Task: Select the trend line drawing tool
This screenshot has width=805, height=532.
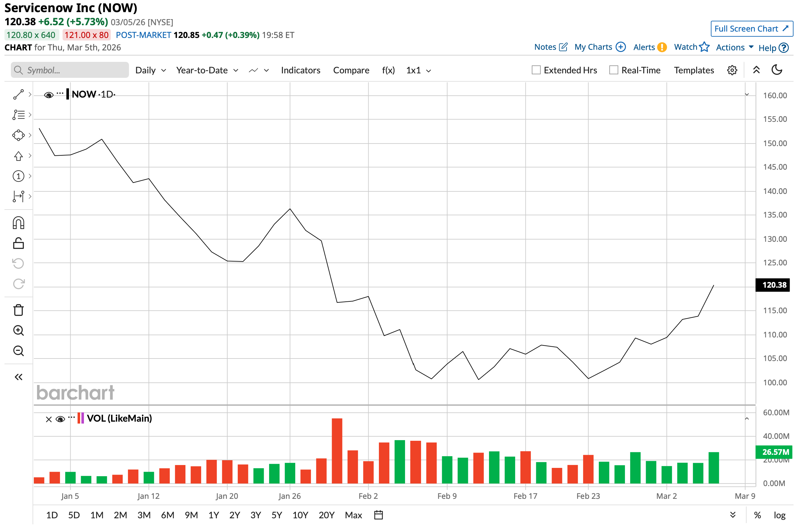Action: (x=18, y=94)
